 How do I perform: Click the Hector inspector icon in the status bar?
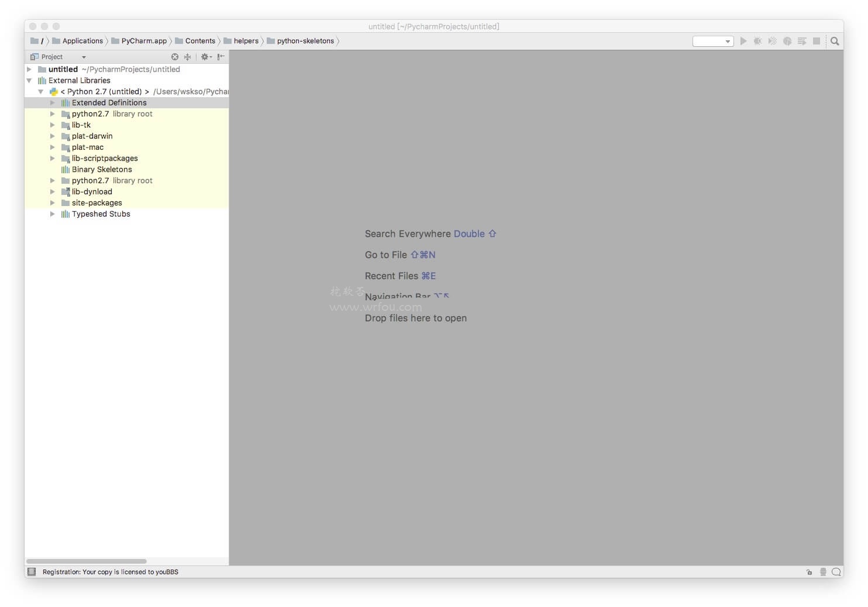tap(823, 572)
